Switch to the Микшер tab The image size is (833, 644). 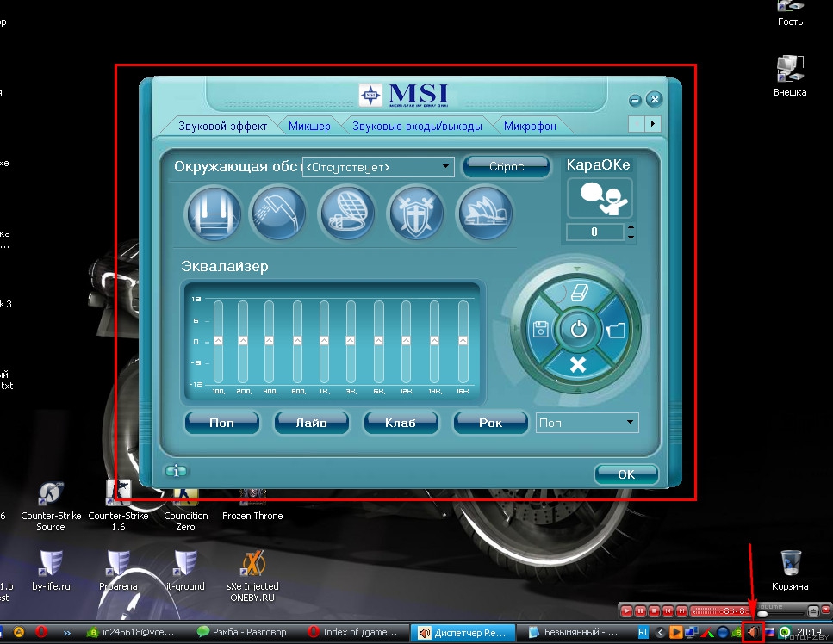(309, 127)
